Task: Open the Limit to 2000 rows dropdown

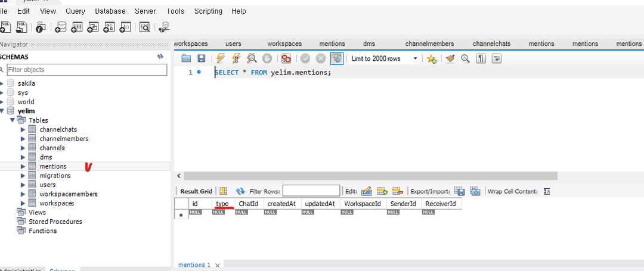Action: (415, 58)
